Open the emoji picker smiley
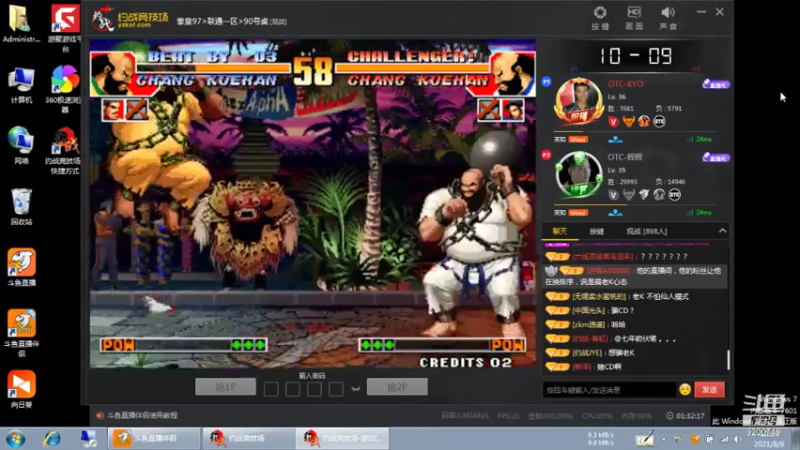The image size is (800, 450). [x=685, y=390]
